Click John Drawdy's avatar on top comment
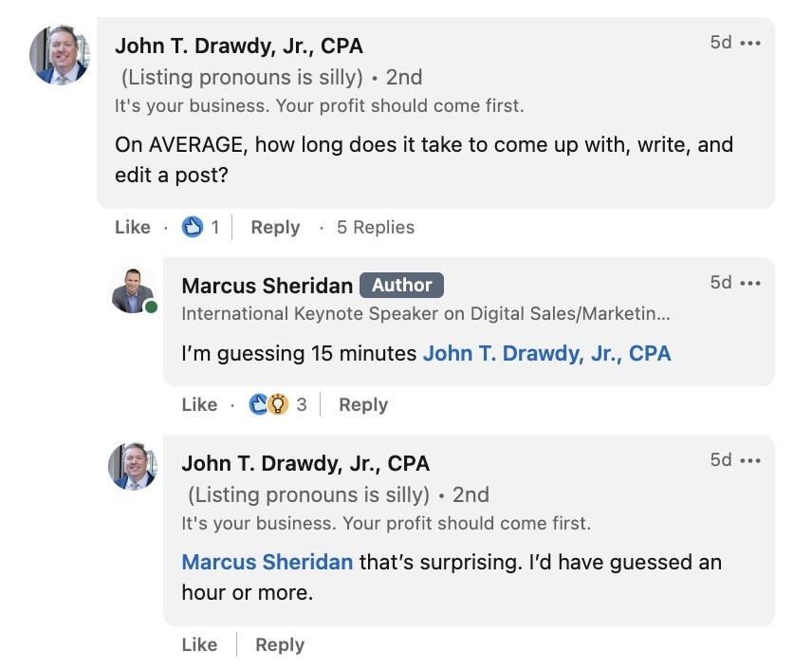Screen dimensions: 812x670 [x=60, y=55]
